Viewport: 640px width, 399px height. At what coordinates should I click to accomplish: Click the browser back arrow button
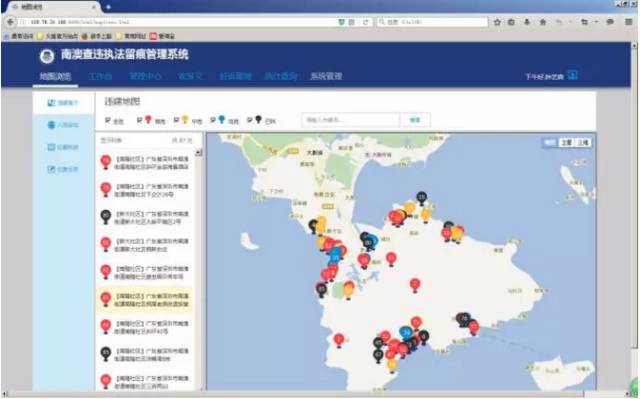(x=10, y=22)
